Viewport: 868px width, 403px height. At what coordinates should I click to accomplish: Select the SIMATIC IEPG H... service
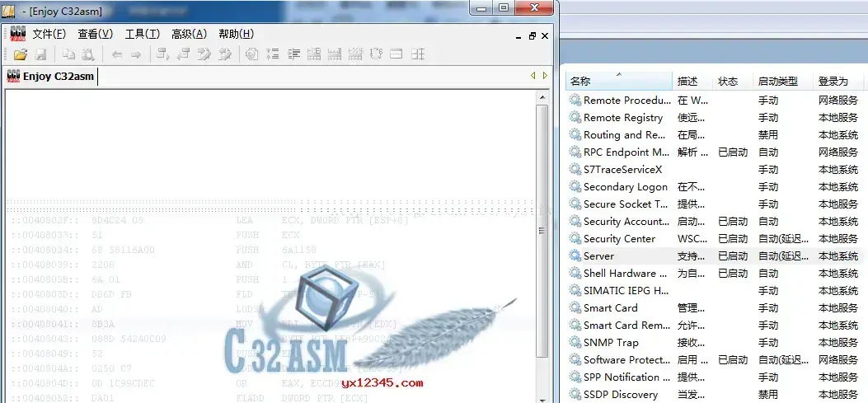[x=626, y=291]
